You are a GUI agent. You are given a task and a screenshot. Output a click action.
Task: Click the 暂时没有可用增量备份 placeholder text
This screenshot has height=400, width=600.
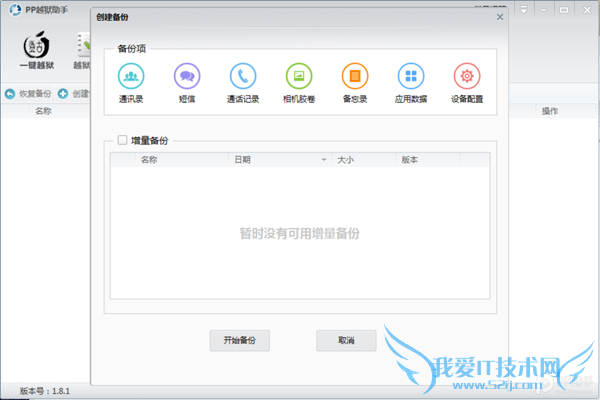point(300,233)
